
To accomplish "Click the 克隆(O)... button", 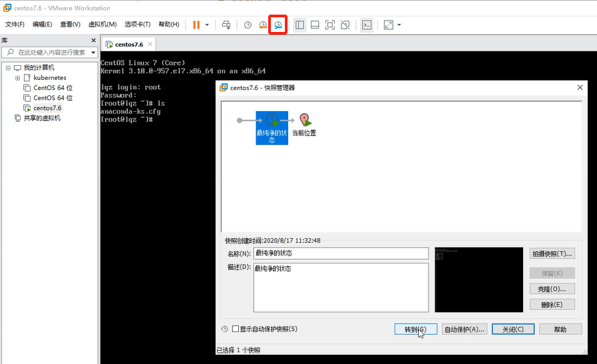I will (x=552, y=289).
